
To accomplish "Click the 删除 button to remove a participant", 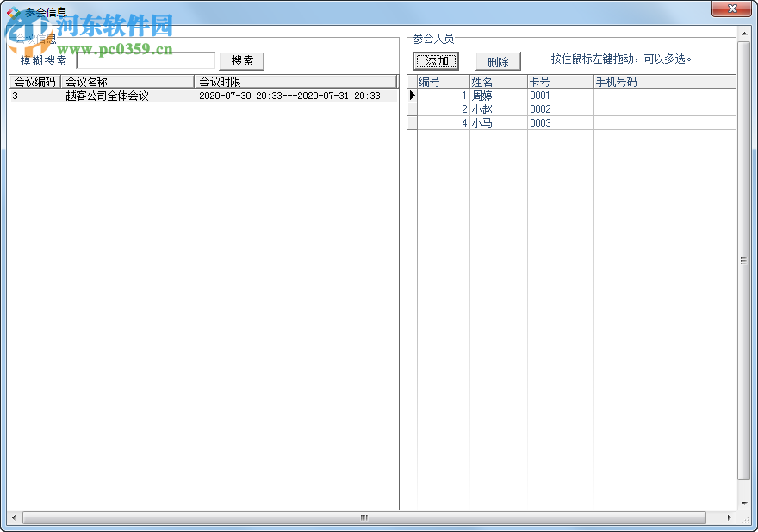I will click(x=500, y=61).
